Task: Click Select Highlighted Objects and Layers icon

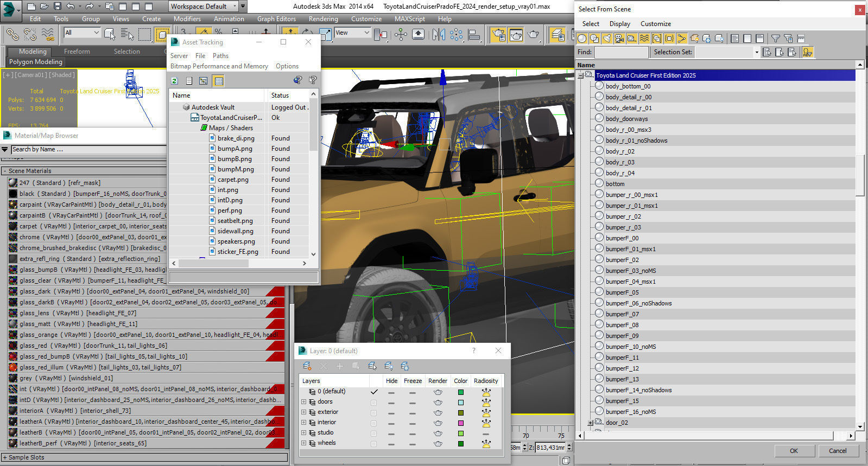Action: pyautogui.click(x=372, y=366)
